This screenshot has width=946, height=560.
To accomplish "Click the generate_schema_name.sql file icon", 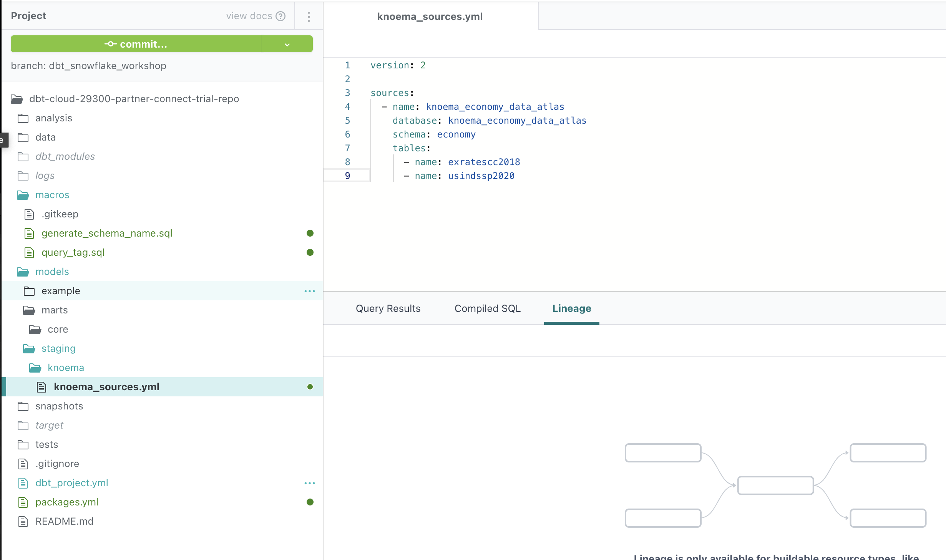I will point(29,234).
